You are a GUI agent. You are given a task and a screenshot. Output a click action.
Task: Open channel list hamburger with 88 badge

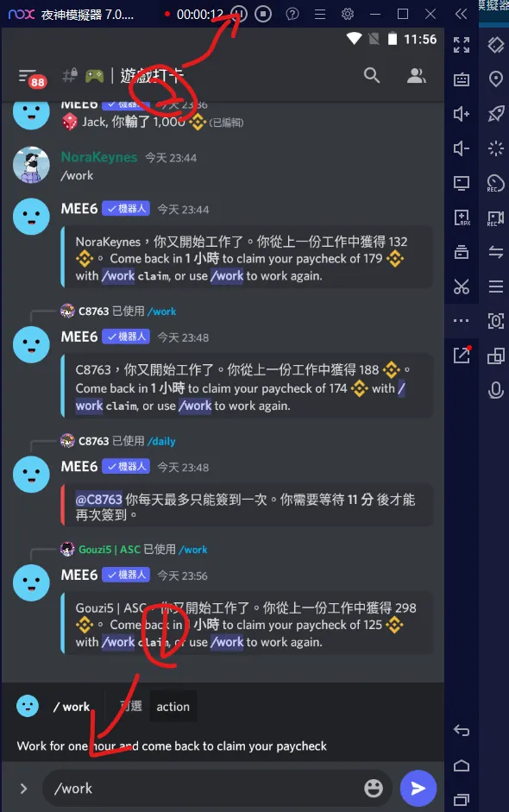31,79
